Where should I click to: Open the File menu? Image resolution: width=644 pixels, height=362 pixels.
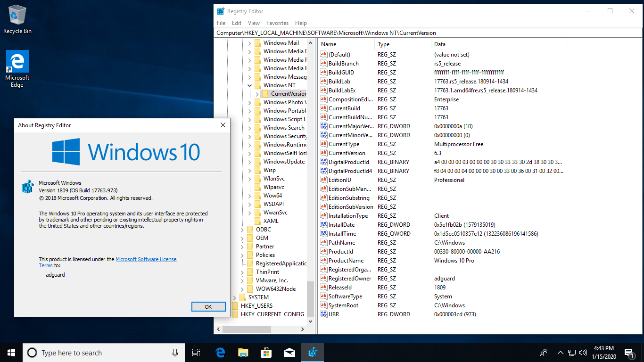[221, 23]
